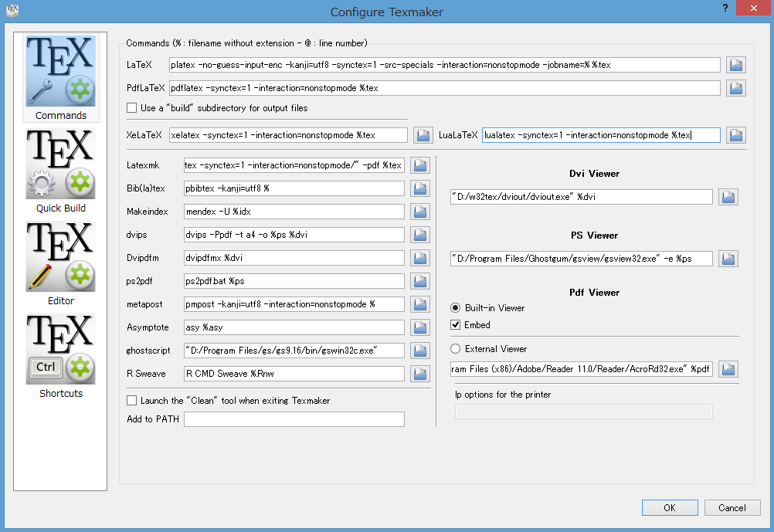Browse for the Dvipdfm executable

[x=420, y=258]
